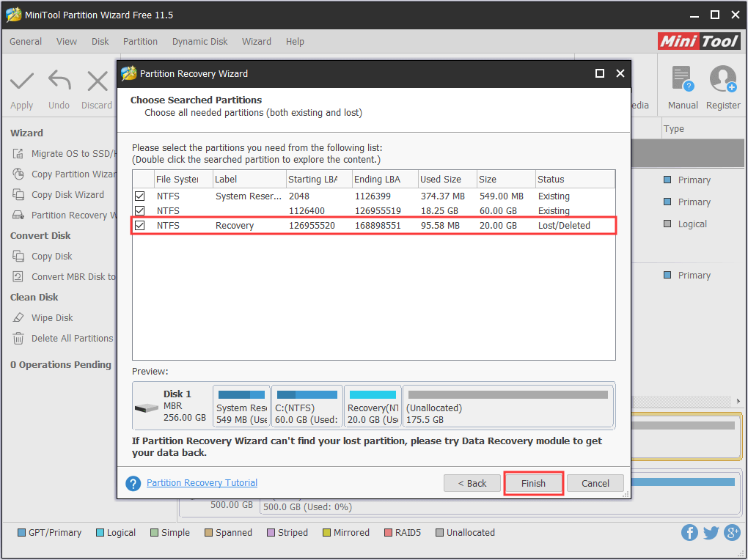This screenshot has width=748, height=560.
Task: Sort by Label column header
Action: pyautogui.click(x=249, y=180)
